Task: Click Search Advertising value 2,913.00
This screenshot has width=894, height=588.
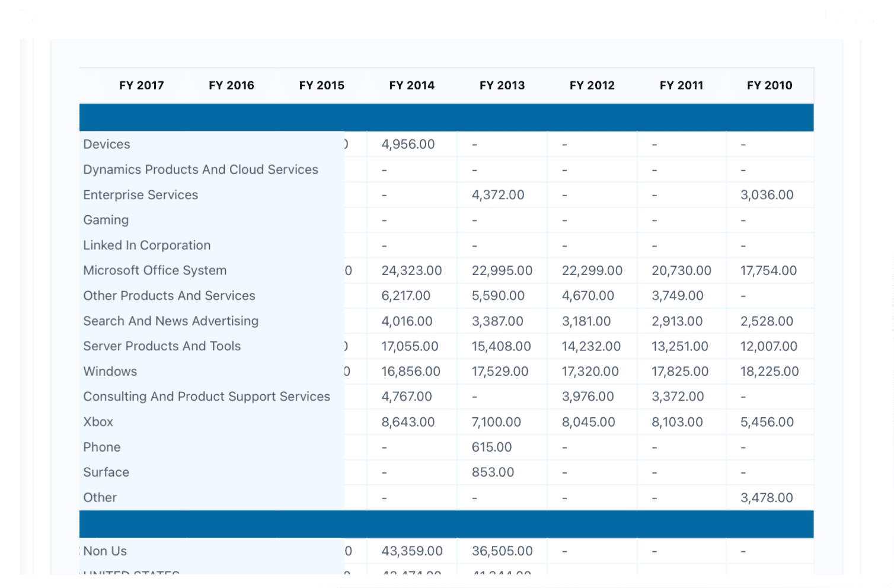Action: click(677, 321)
